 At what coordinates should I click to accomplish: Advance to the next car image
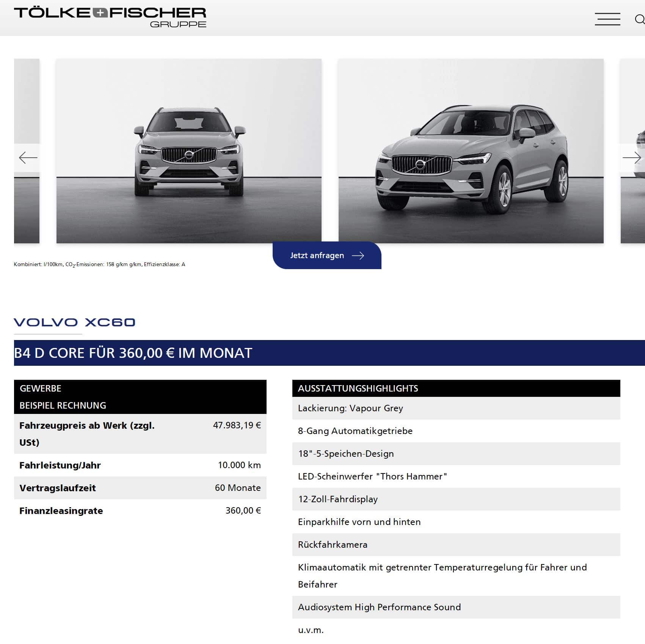tap(632, 158)
